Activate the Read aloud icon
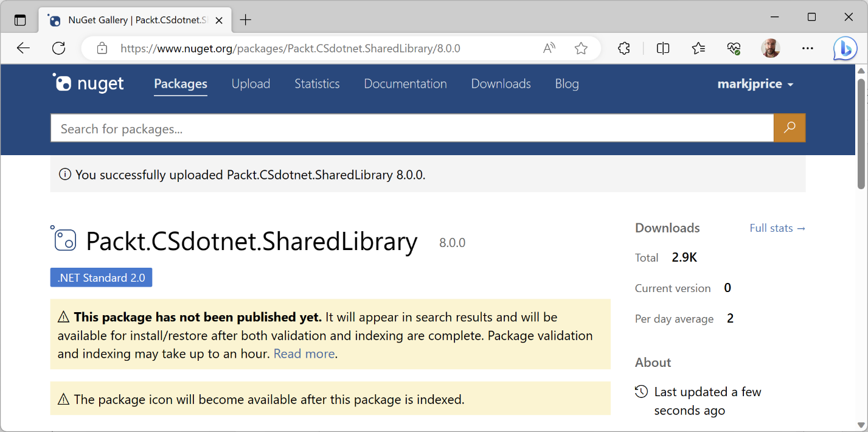 click(549, 49)
